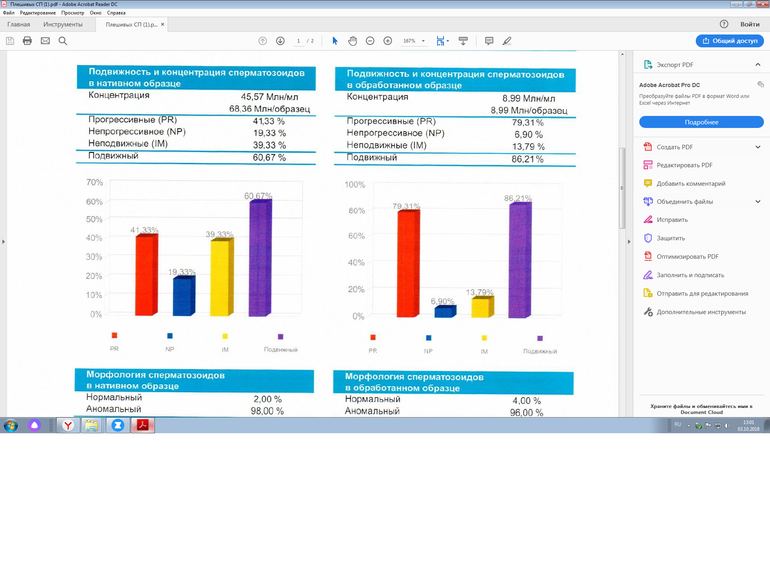Open Yandex browser from taskbar
Screen dimensions: 770x562
click(67, 425)
